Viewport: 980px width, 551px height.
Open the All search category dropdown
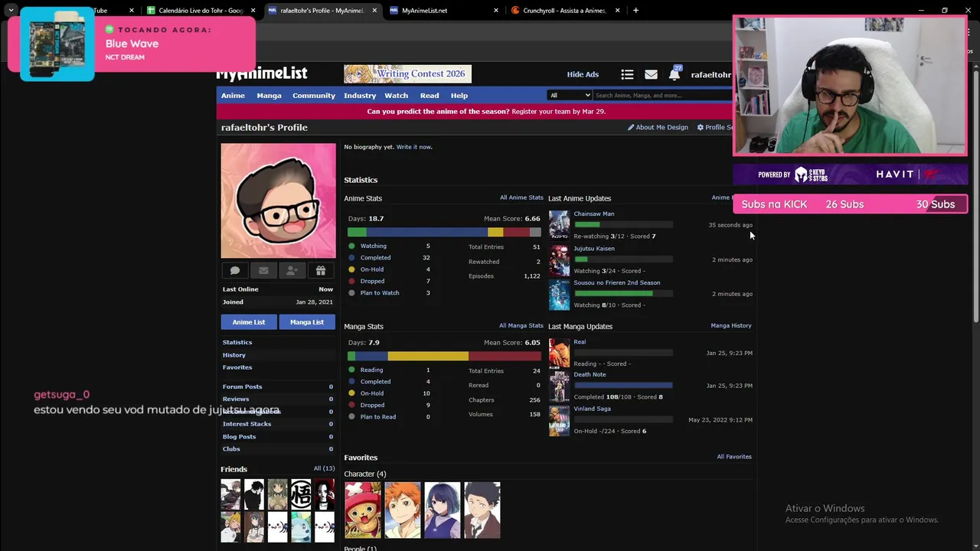(x=570, y=95)
